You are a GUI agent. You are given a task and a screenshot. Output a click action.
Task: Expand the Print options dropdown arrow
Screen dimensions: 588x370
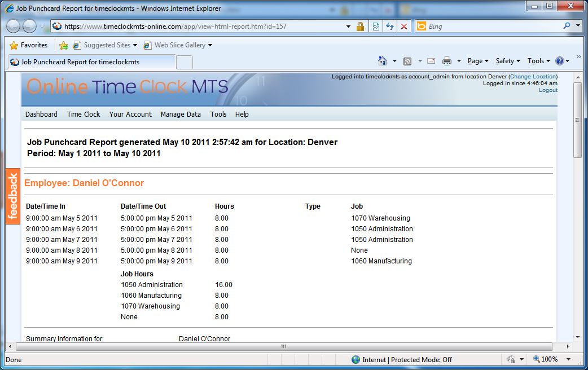click(459, 61)
